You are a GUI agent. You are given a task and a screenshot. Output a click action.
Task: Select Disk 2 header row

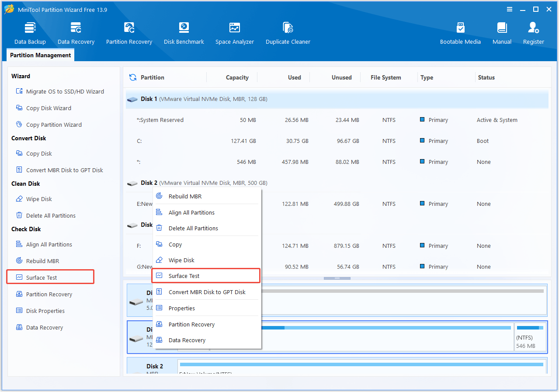click(337, 183)
